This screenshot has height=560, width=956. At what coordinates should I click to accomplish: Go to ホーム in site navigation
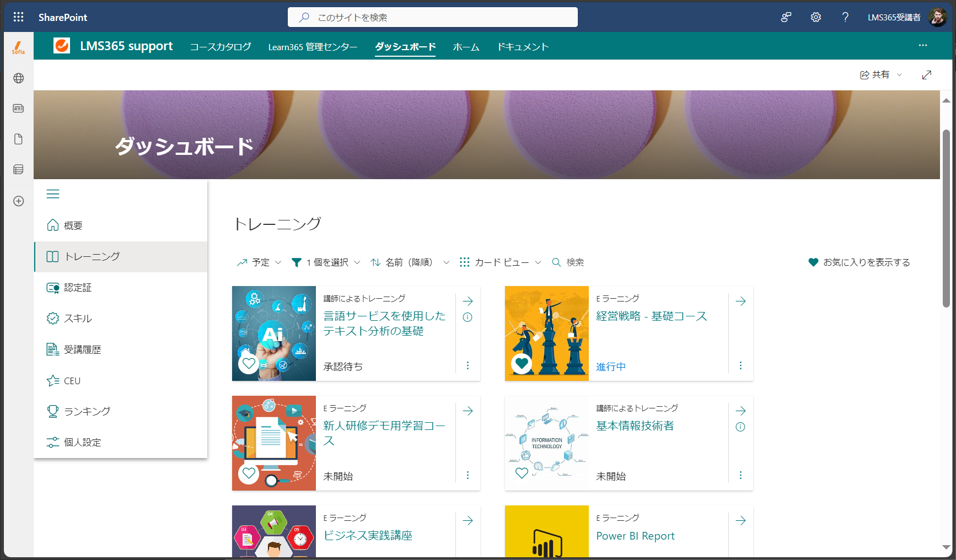coord(466,47)
